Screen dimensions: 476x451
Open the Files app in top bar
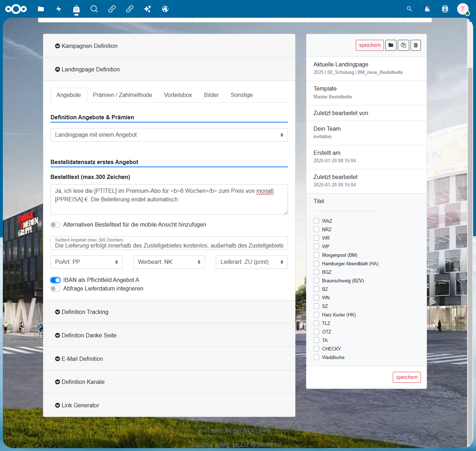click(41, 9)
